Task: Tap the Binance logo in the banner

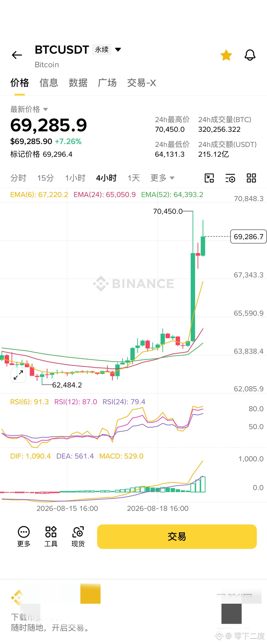Action: (18, 598)
